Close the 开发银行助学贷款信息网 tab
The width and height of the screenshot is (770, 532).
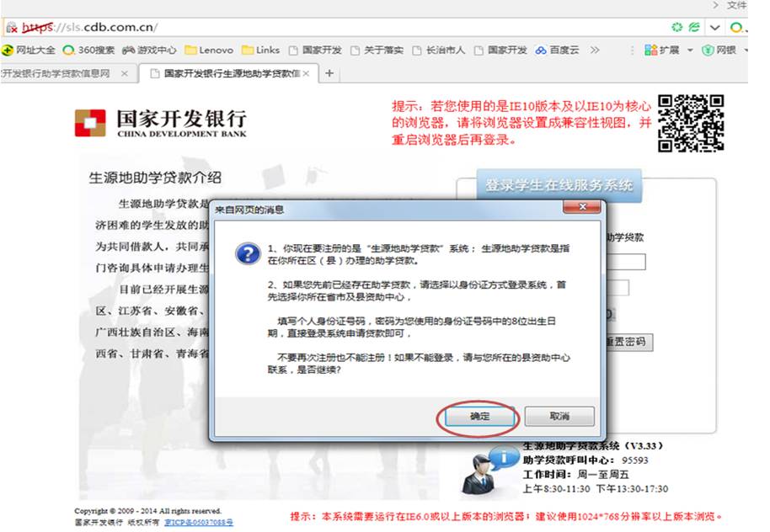point(125,73)
